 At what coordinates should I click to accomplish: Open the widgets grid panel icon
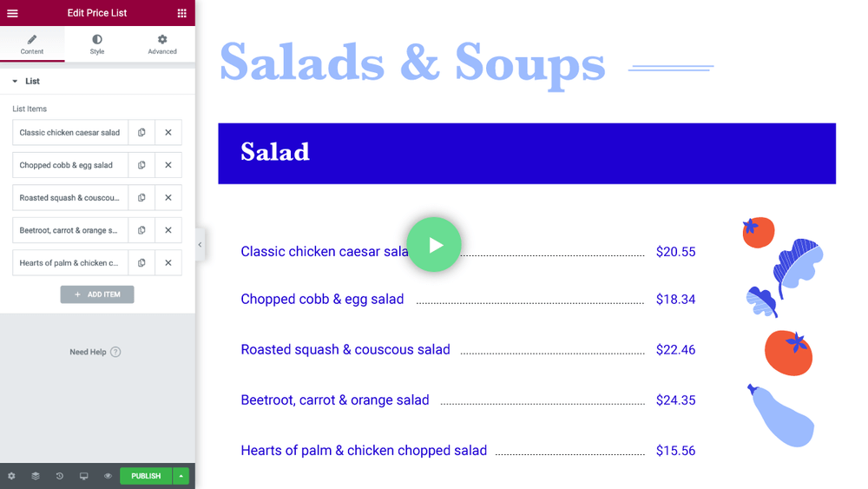click(x=181, y=13)
